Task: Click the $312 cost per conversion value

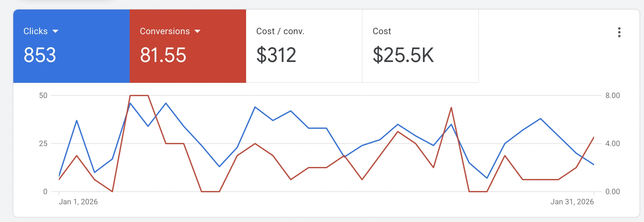Action: [276, 55]
